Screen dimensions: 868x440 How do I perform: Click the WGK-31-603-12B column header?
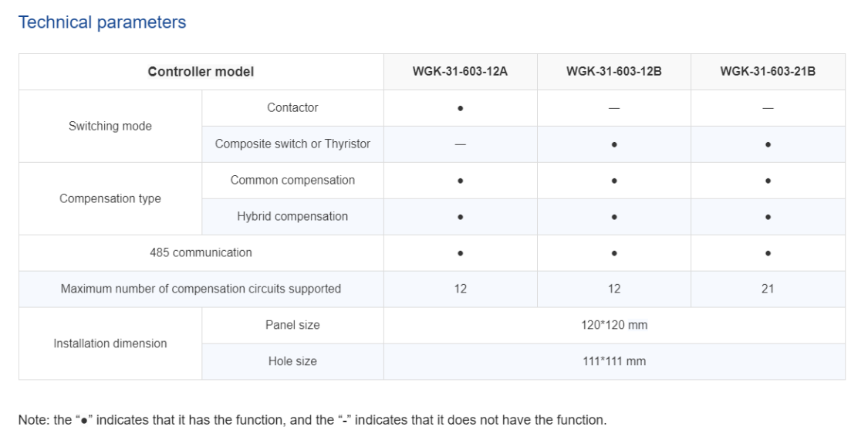614,72
